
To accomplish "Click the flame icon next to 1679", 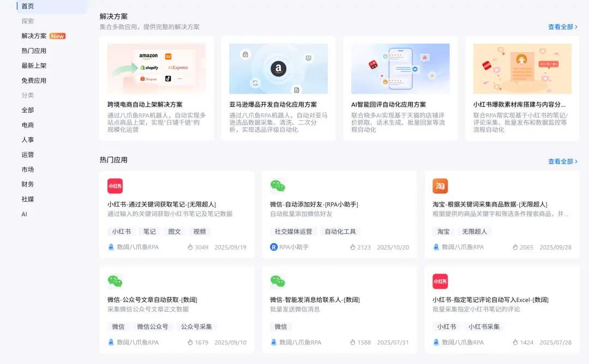I will point(190,342).
